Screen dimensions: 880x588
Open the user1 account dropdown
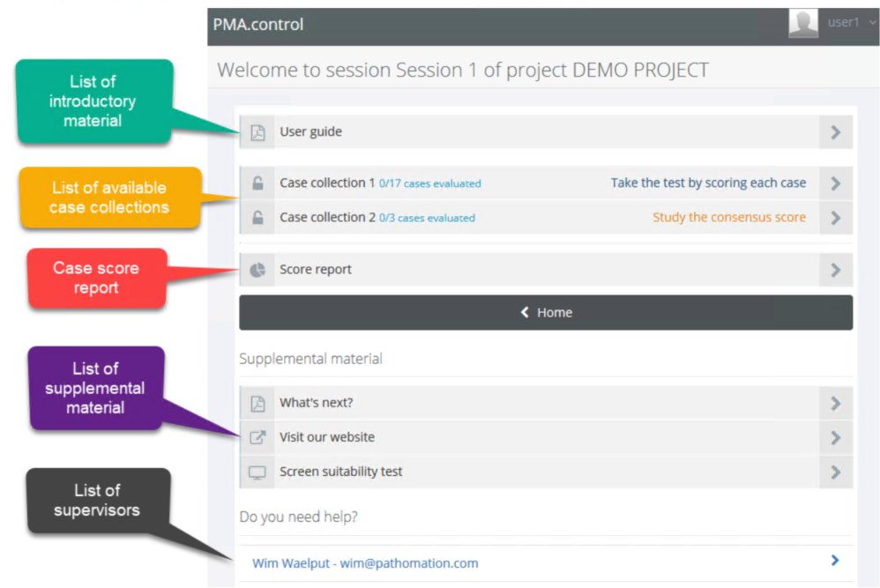tap(852, 23)
